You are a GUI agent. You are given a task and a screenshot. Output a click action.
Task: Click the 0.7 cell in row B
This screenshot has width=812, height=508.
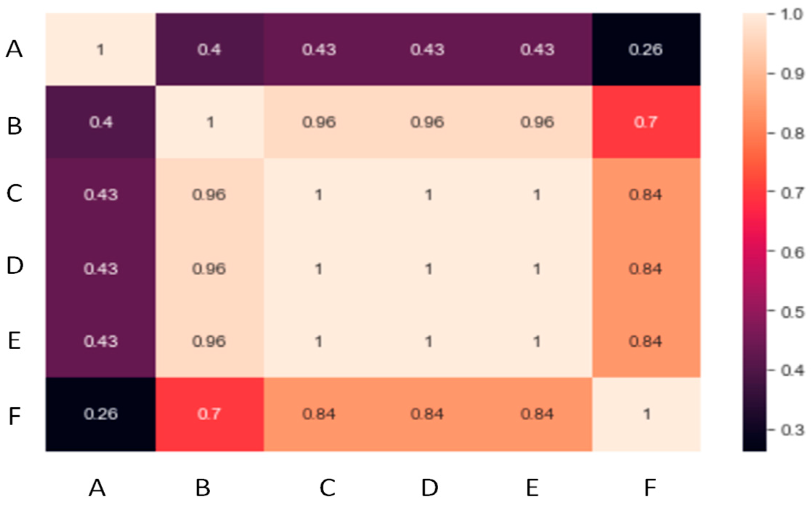click(646, 122)
